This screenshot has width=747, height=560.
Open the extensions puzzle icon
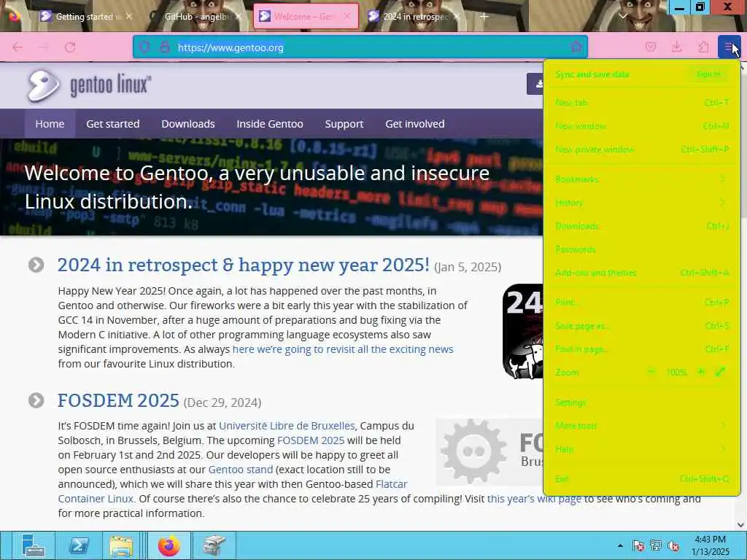click(703, 47)
